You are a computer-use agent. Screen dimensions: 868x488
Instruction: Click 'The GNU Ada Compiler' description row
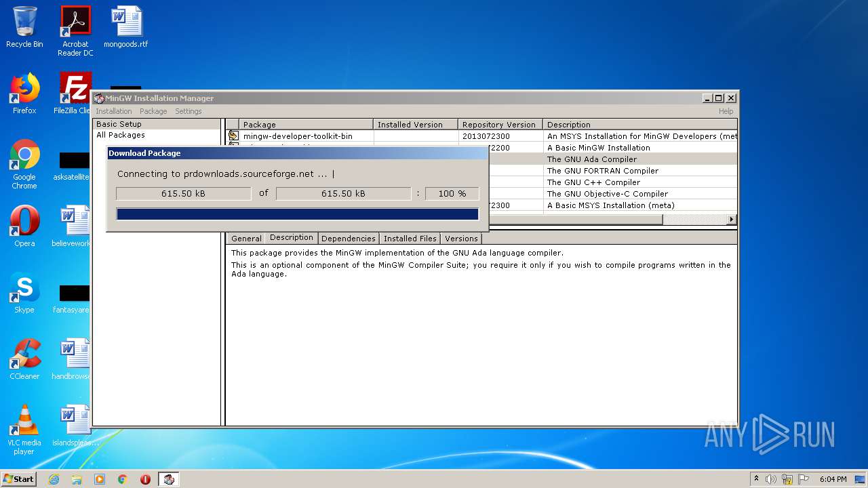pos(592,159)
